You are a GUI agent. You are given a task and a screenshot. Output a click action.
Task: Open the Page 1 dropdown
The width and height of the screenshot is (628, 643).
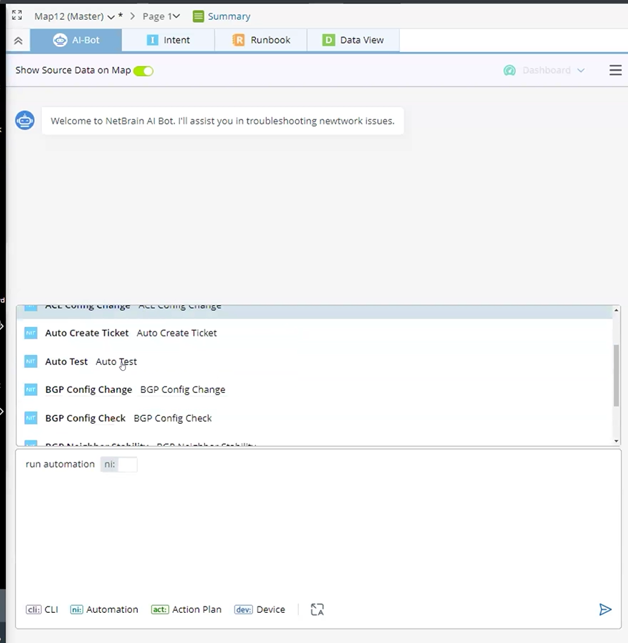coord(161,16)
